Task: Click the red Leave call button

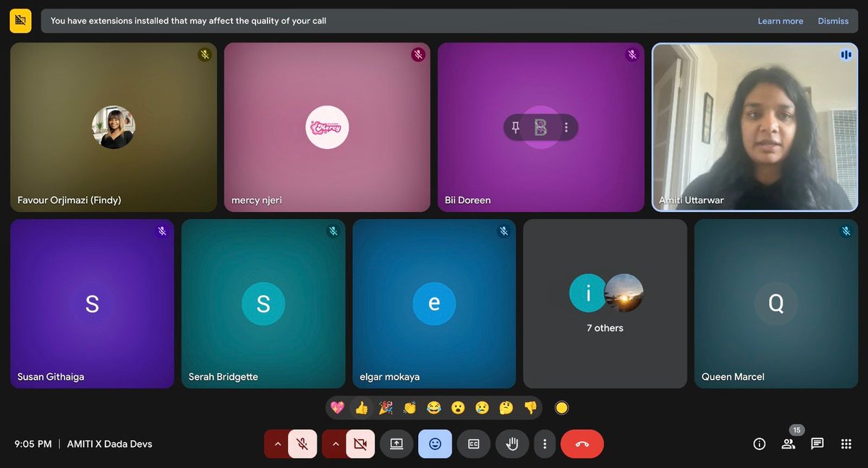Action: [582, 444]
